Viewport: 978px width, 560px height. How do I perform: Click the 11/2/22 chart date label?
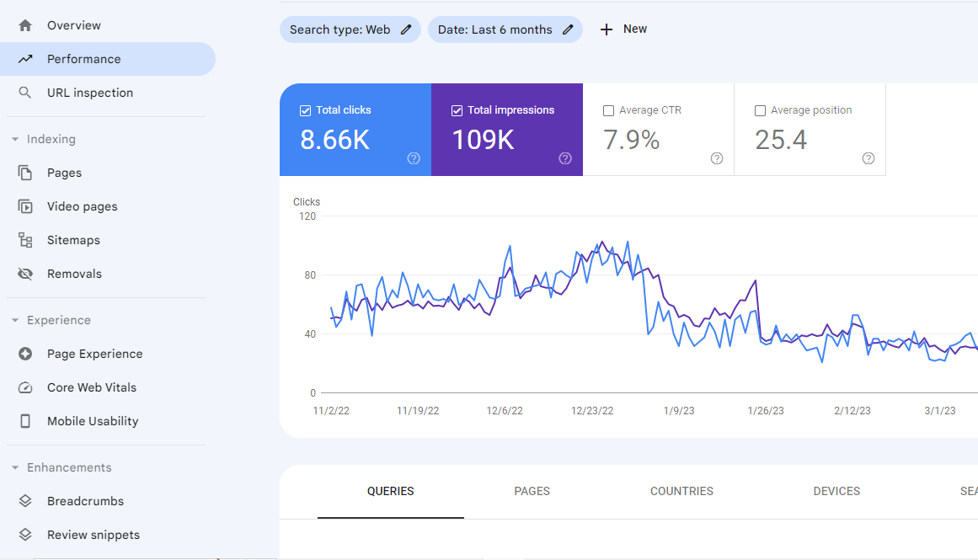click(x=330, y=411)
